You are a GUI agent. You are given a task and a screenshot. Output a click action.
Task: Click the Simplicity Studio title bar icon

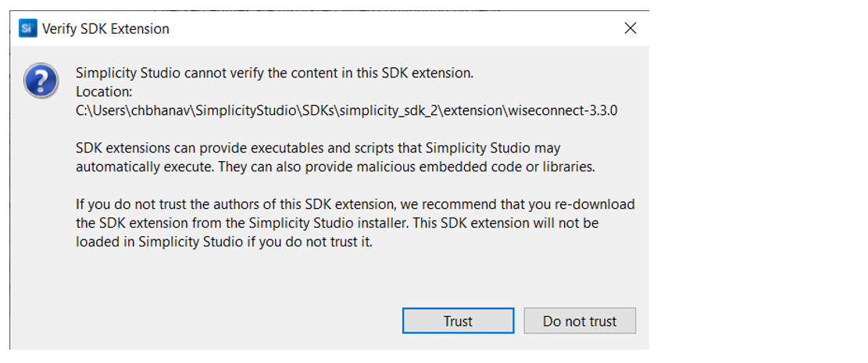click(28, 29)
